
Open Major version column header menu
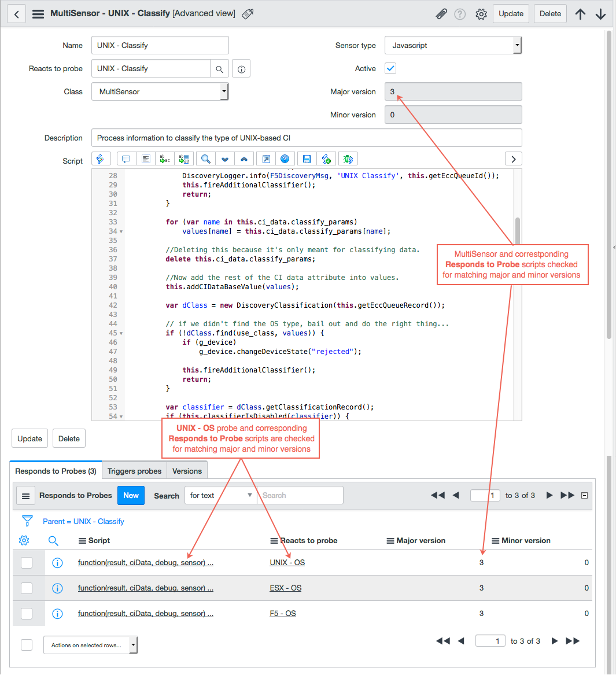tap(390, 541)
